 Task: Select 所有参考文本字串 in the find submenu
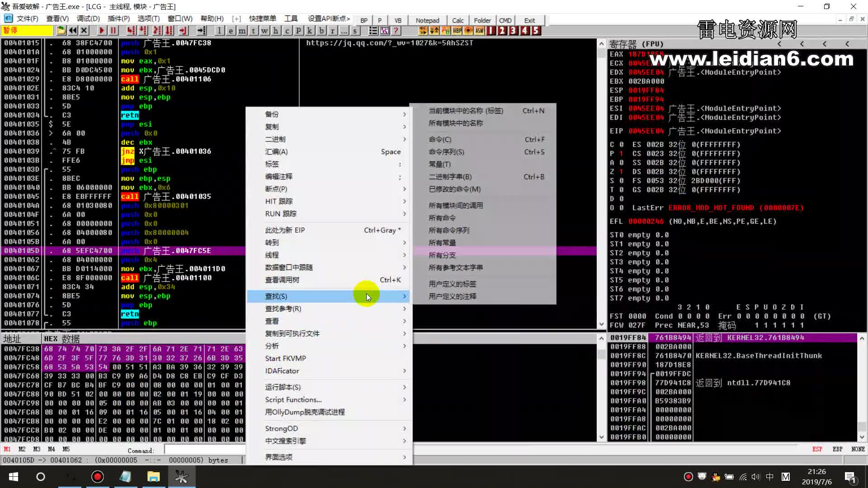pos(484,267)
